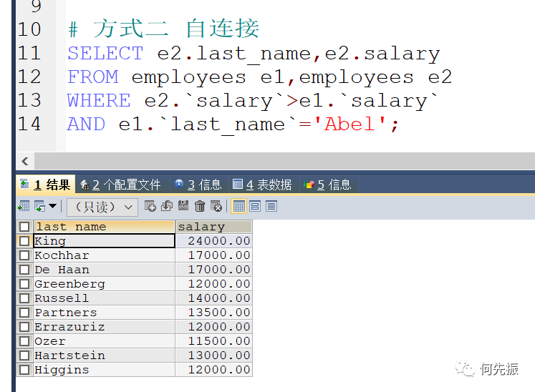Select the 24000.00 salary cell

214,241
